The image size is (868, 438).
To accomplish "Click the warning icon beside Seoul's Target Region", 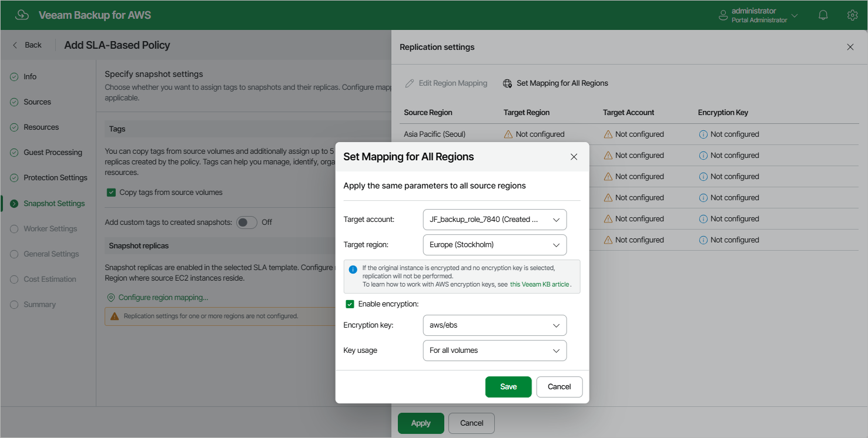I will pos(508,134).
